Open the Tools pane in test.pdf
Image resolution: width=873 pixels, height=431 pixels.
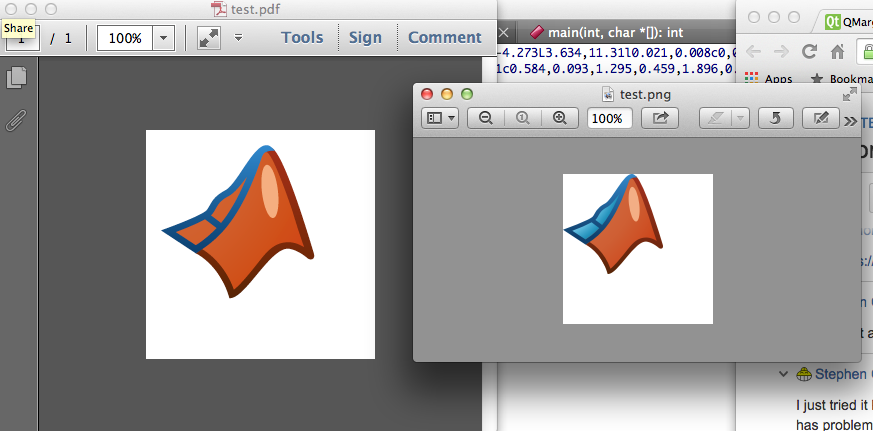pos(302,37)
